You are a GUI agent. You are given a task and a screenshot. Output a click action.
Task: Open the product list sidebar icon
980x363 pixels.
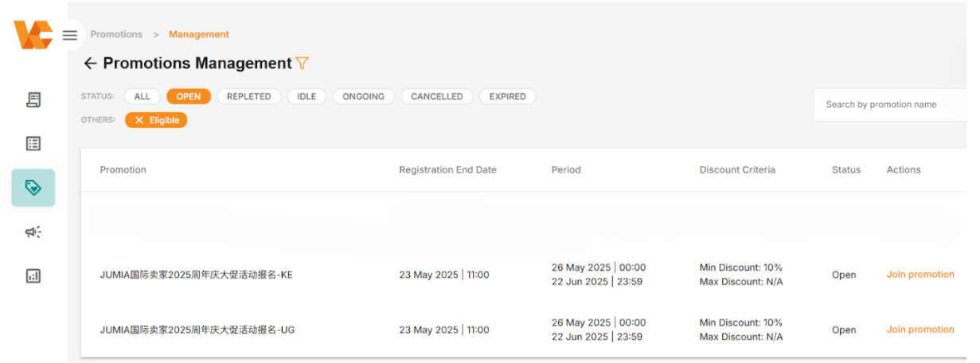tap(33, 143)
